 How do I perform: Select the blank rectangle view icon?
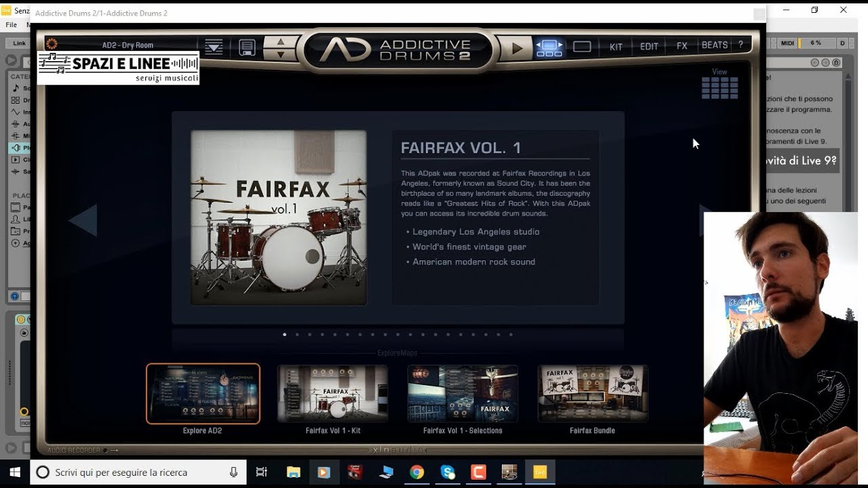(x=582, y=47)
